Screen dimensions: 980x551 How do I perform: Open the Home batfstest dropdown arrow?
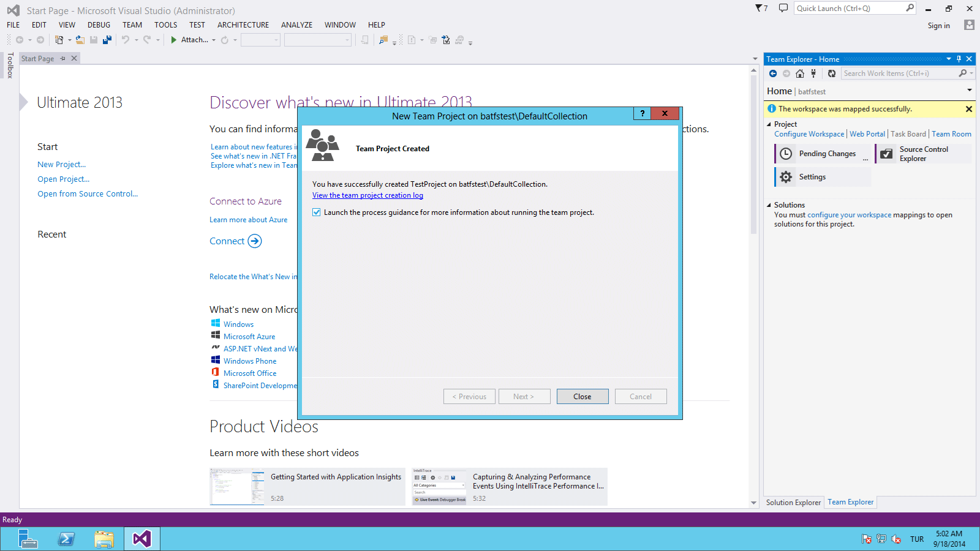[970, 91]
